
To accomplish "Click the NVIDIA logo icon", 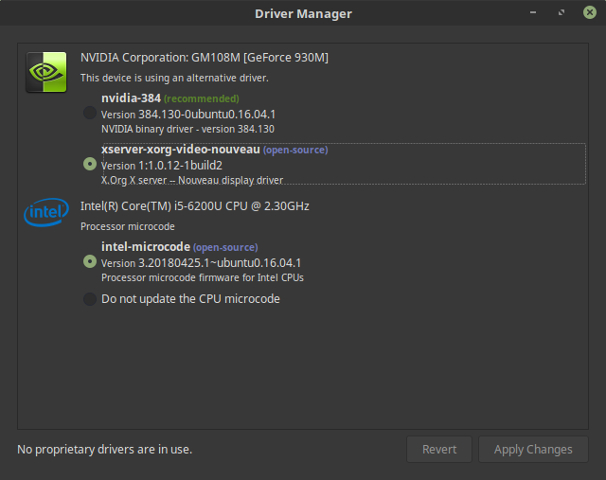I will [46, 72].
